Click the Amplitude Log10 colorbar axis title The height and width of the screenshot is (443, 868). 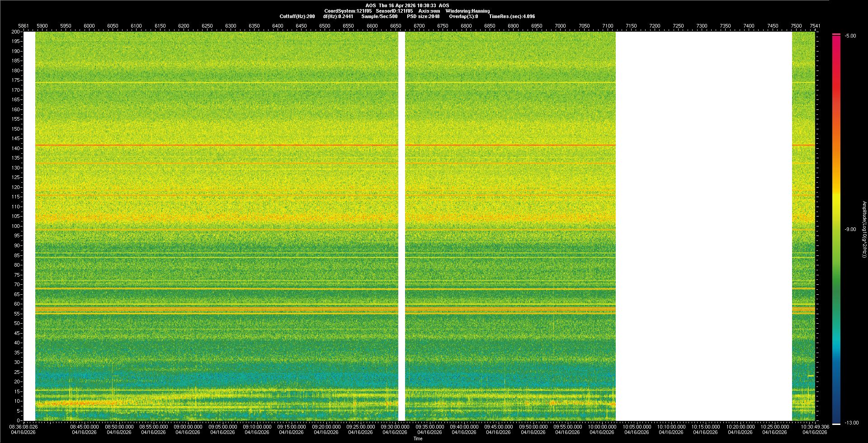(864, 229)
